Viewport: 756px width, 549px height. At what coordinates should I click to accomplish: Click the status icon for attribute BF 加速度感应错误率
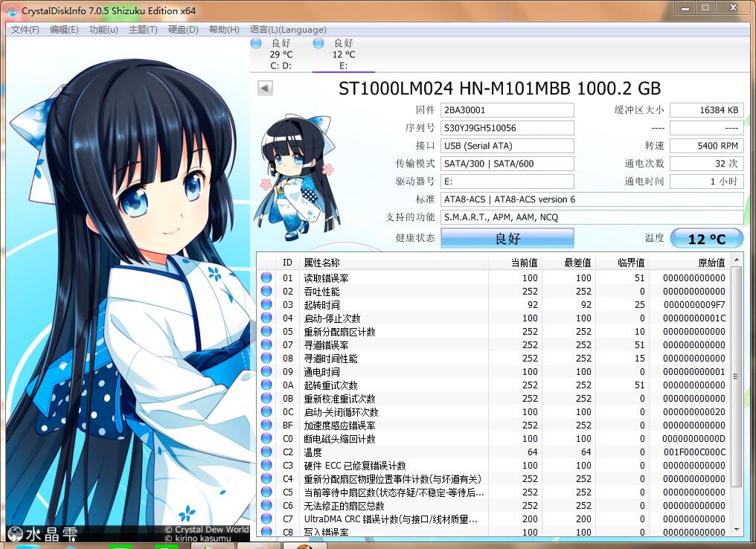[266, 425]
